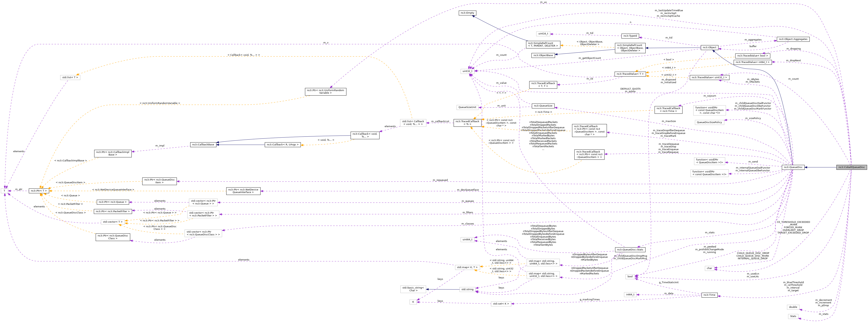Click std::map< std::string, uint64_t > node

click(543, 262)
